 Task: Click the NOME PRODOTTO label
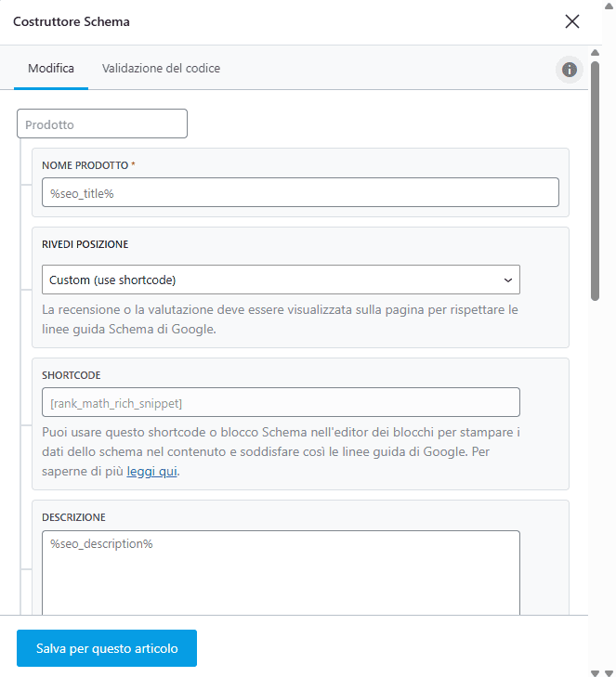(85, 165)
